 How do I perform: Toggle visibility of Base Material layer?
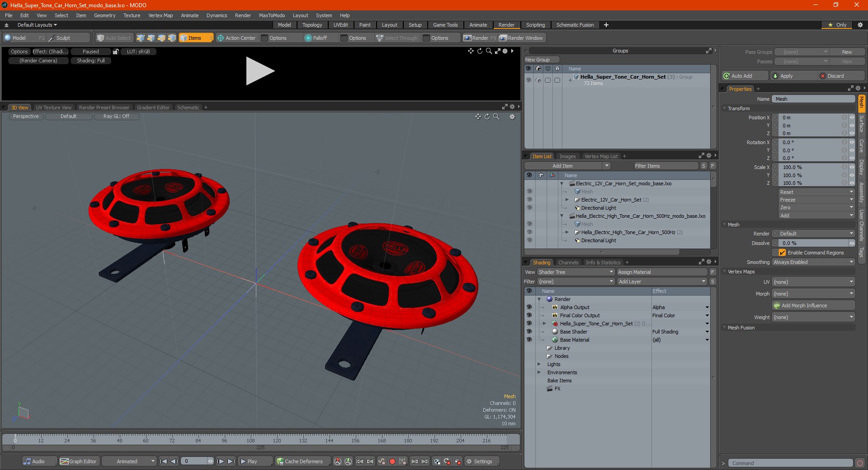click(x=529, y=340)
